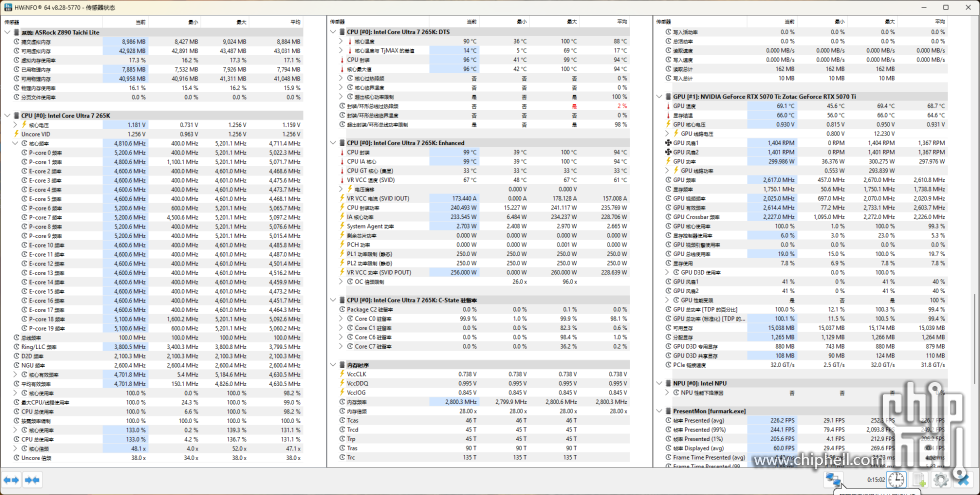Click the 299.986 W GPU power value
This screenshot has height=495, width=980.
click(782, 161)
